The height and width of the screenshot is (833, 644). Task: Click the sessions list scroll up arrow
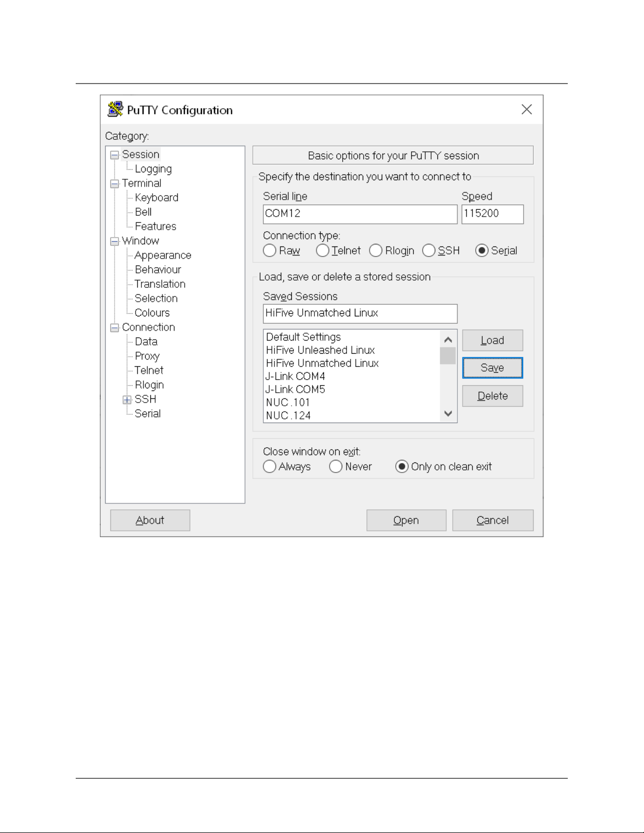448,340
